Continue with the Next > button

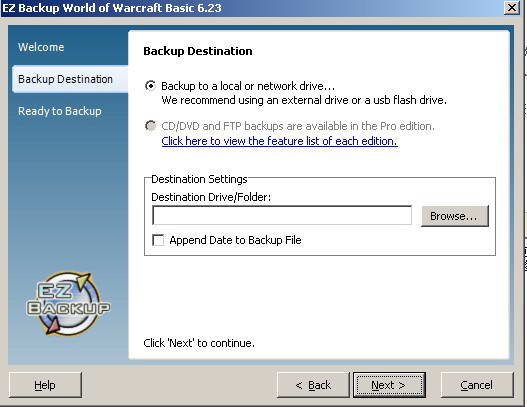[389, 385]
